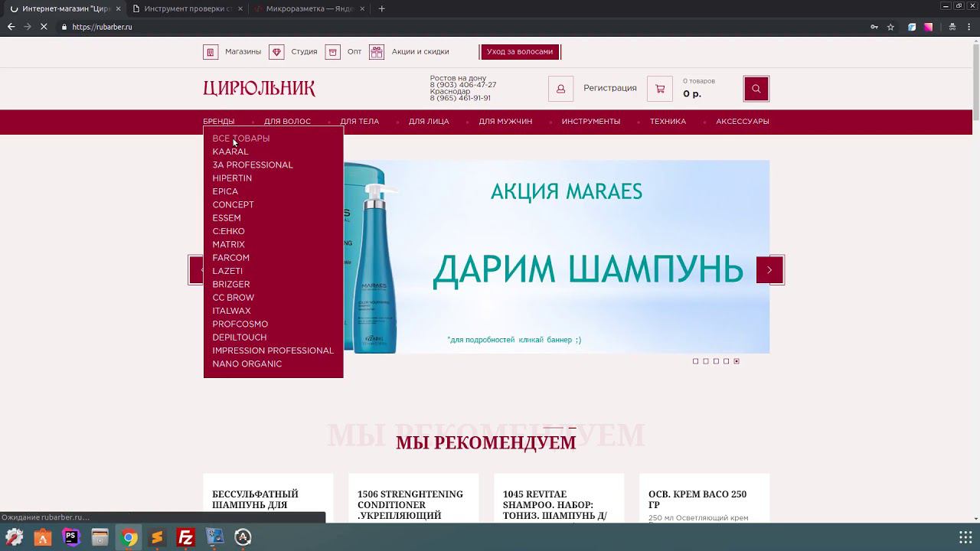Click browser back arrow
This screenshot has height=551, width=980.
click(11, 27)
